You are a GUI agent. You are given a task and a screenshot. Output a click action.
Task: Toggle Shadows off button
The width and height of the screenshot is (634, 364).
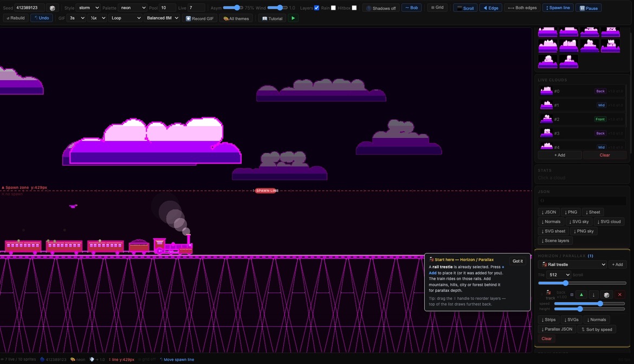click(381, 8)
